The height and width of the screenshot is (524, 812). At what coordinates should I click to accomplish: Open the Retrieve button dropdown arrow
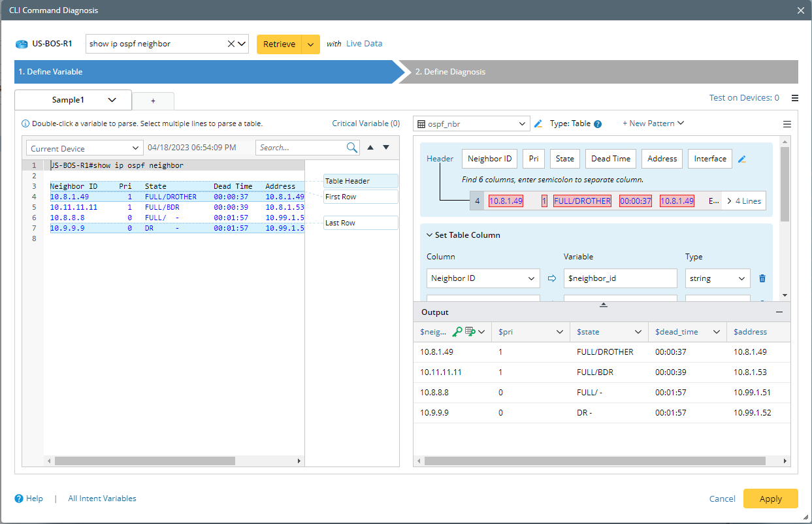click(x=311, y=44)
